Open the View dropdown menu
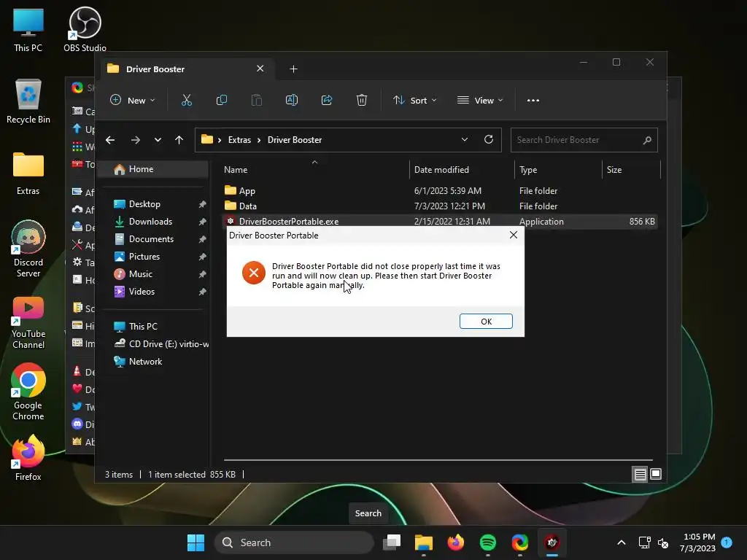This screenshot has height=560, width=747. click(480, 100)
